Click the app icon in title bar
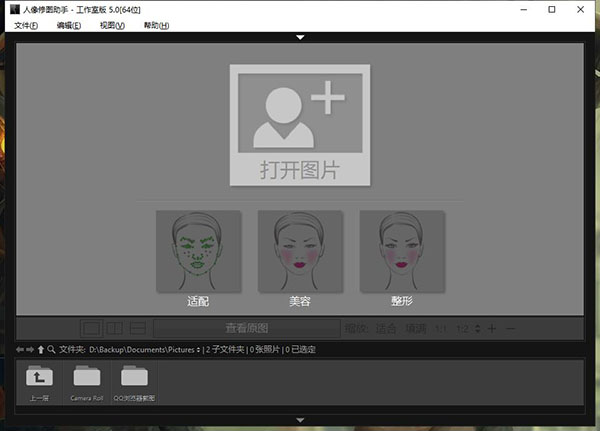The height and width of the screenshot is (431, 600). pos(15,9)
